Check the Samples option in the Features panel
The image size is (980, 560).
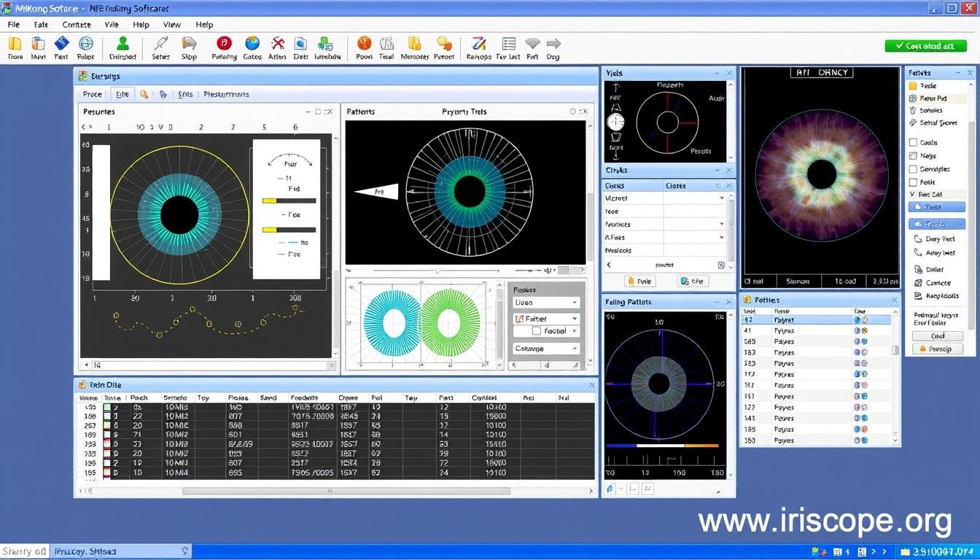coord(913,169)
